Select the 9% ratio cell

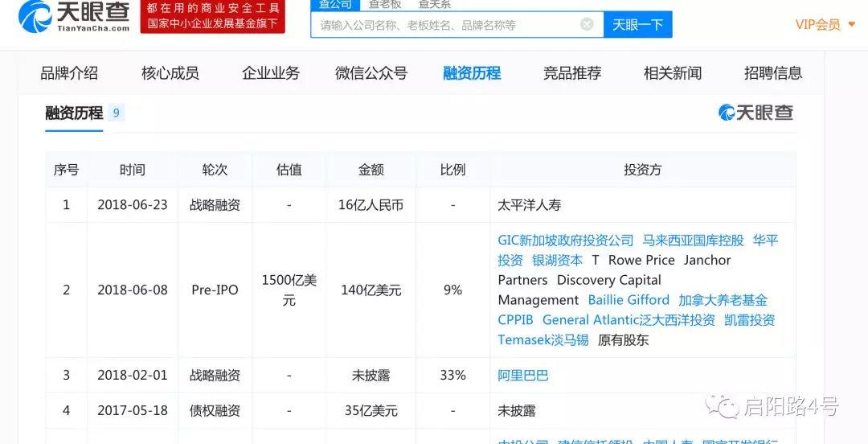[x=452, y=290]
